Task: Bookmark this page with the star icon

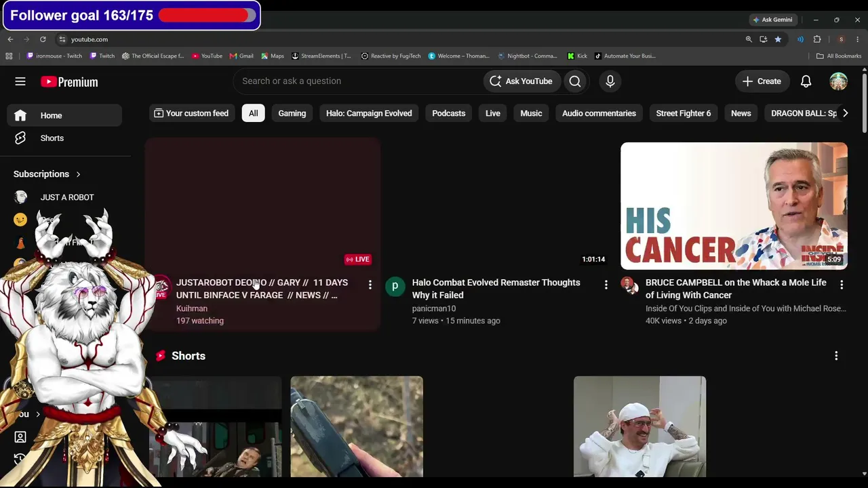Action: coord(778,39)
